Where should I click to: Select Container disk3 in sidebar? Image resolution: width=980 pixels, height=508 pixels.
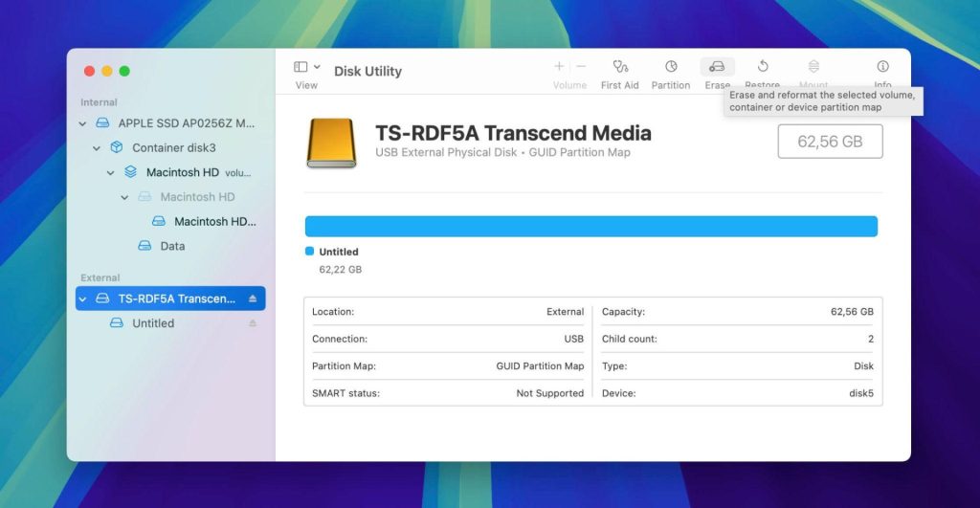170,147
